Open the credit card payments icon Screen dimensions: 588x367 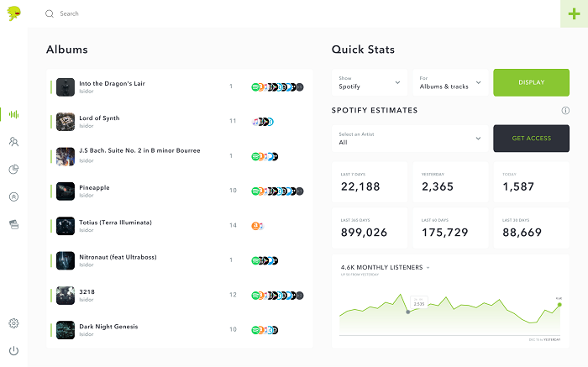(x=13, y=224)
